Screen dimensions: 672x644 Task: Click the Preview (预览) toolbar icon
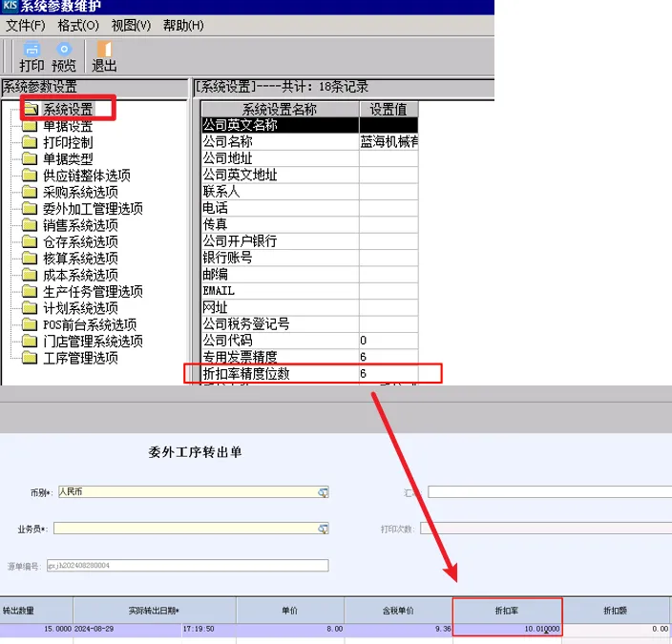64,56
